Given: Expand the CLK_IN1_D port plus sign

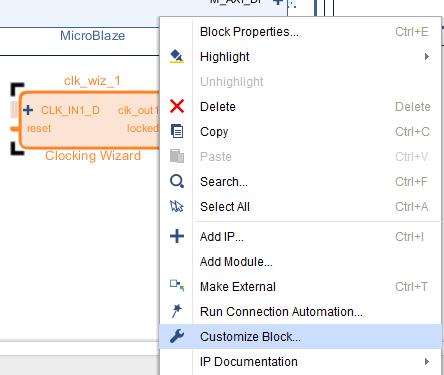Looking at the screenshot, I should pos(28,110).
